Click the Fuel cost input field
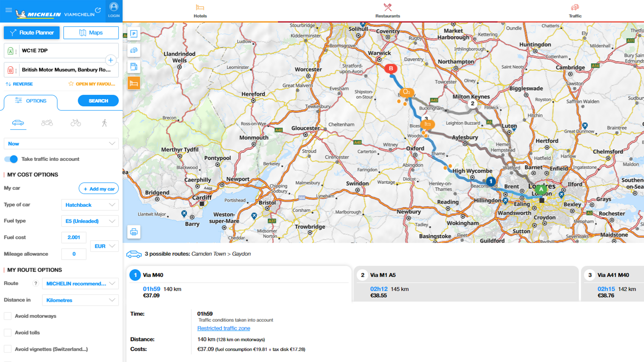The image size is (644, 362). coord(74,237)
